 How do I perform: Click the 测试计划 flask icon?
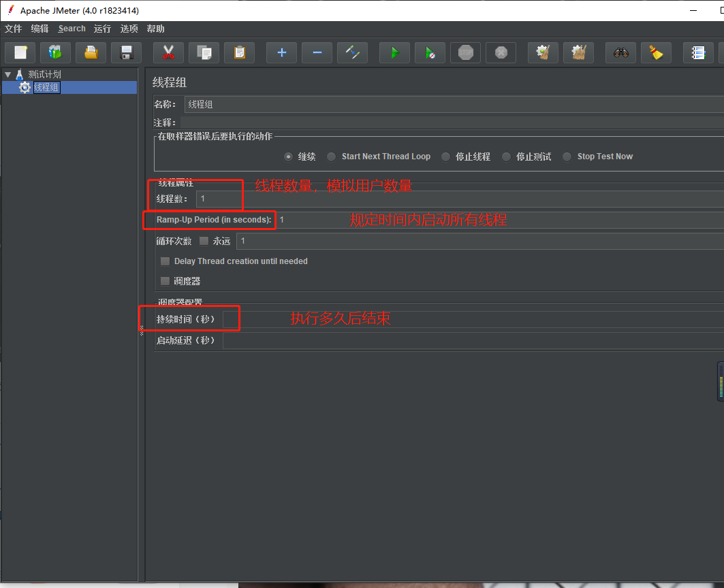pos(19,74)
